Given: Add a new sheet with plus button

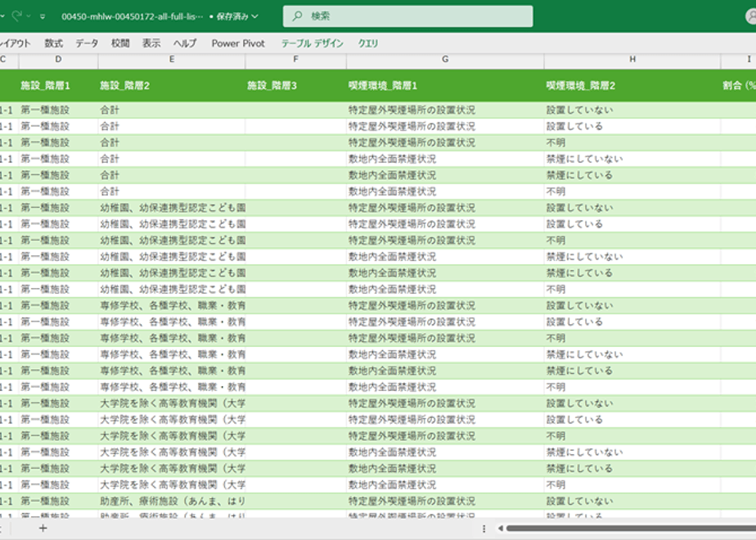Looking at the screenshot, I should point(43,529).
